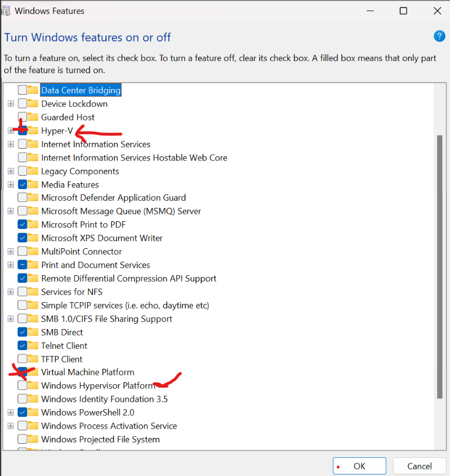Image resolution: width=450 pixels, height=476 pixels.
Task: Expand Microsoft Message Queue (MSMQ) Server node
Action: point(11,211)
